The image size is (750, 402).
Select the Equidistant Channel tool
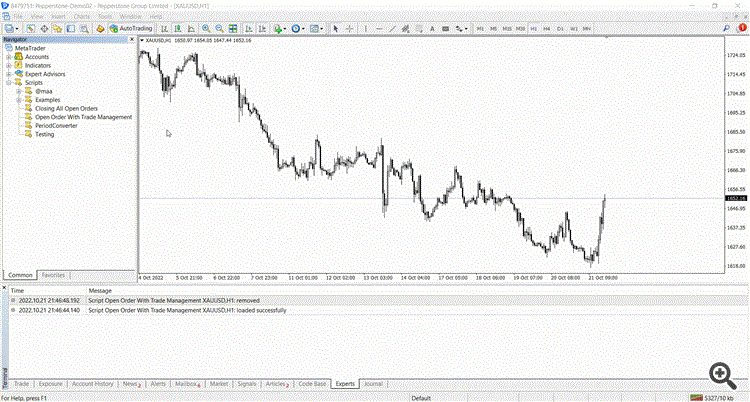click(406, 29)
